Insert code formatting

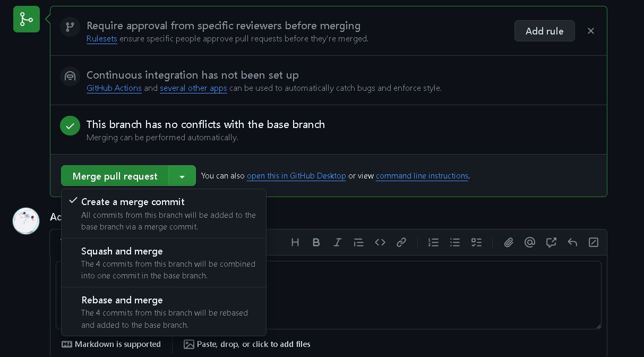pyautogui.click(x=380, y=242)
